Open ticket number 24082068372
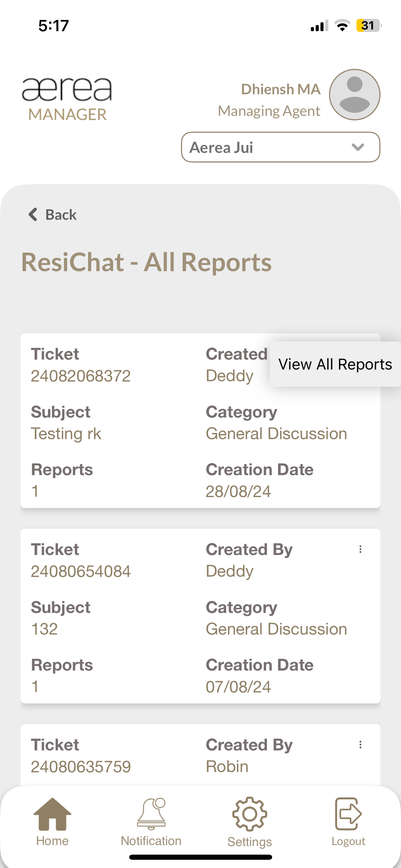 click(x=81, y=376)
